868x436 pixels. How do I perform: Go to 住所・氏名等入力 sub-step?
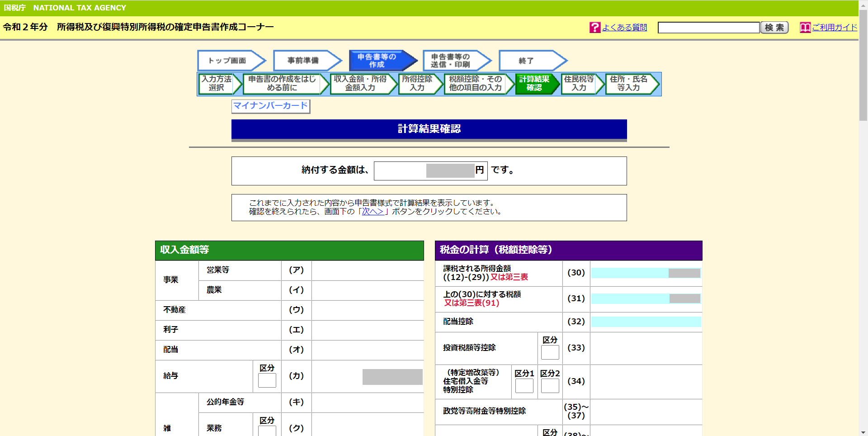click(632, 84)
